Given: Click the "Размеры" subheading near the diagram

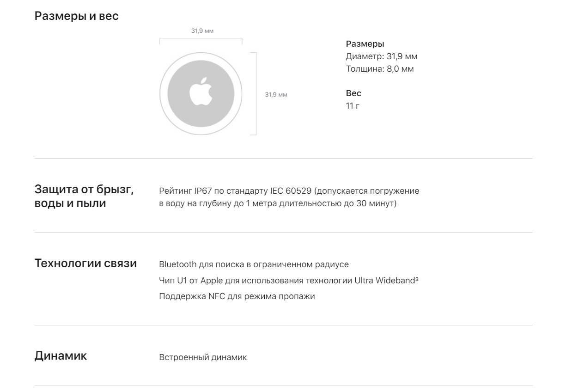Looking at the screenshot, I should tap(365, 44).
